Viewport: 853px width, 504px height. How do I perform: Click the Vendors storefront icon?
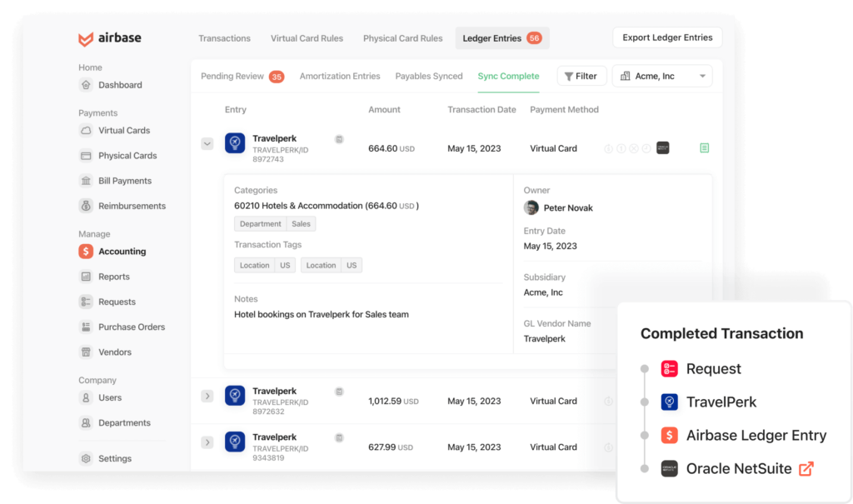86,352
